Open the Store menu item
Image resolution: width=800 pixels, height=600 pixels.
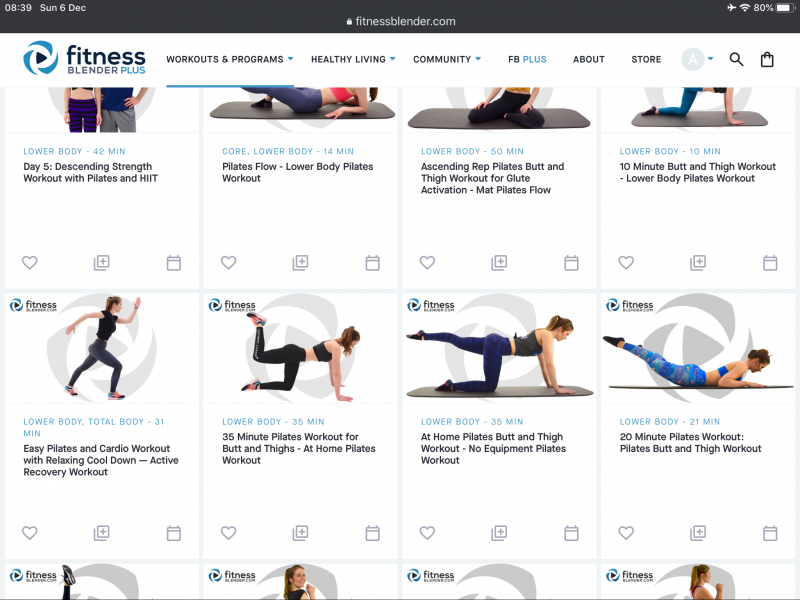coord(646,59)
